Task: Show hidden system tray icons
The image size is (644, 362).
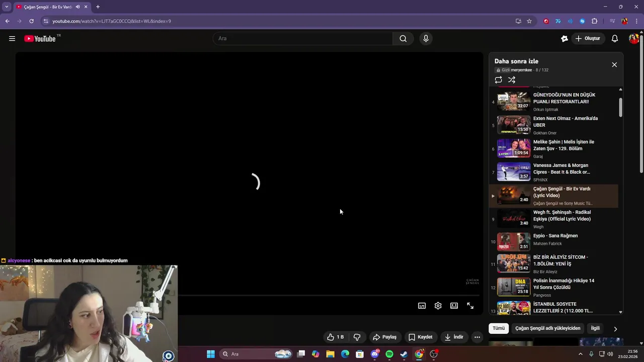Action: [x=580, y=354]
